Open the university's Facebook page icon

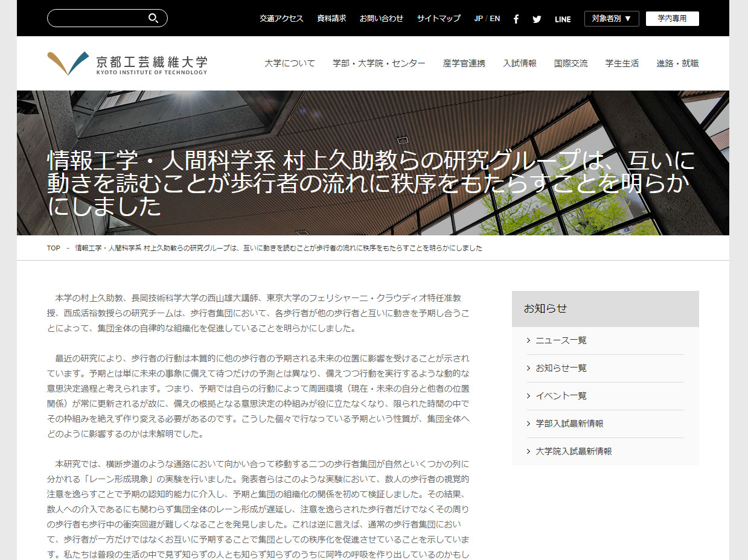pyautogui.click(x=516, y=19)
